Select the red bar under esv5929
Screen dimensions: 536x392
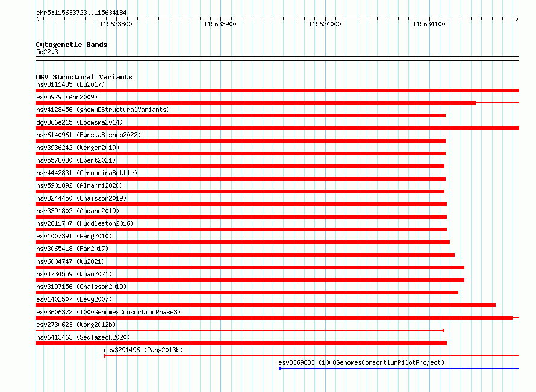(x=256, y=103)
